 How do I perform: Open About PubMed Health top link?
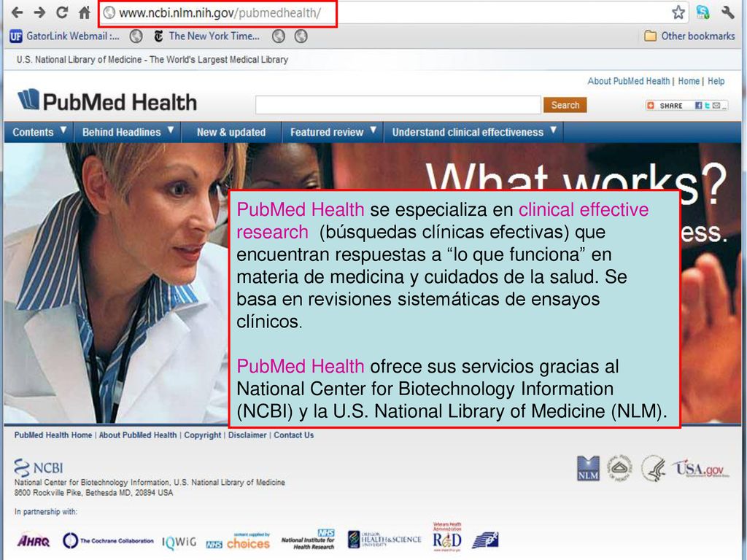click(x=628, y=81)
